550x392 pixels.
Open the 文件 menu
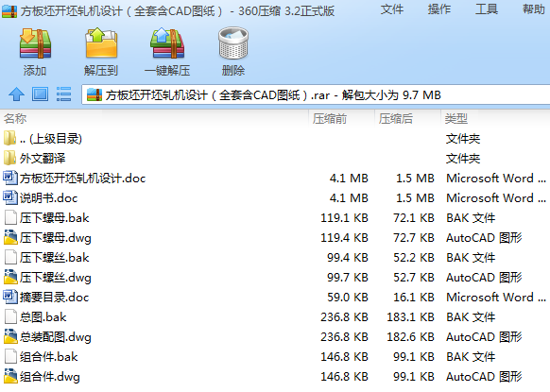pyautogui.click(x=392, y=9)
